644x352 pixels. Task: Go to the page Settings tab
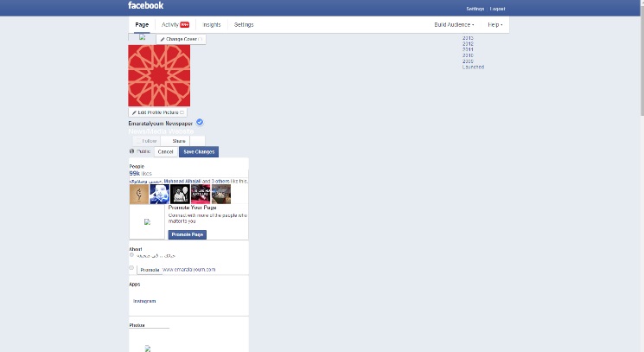click(x=244, y=25)
